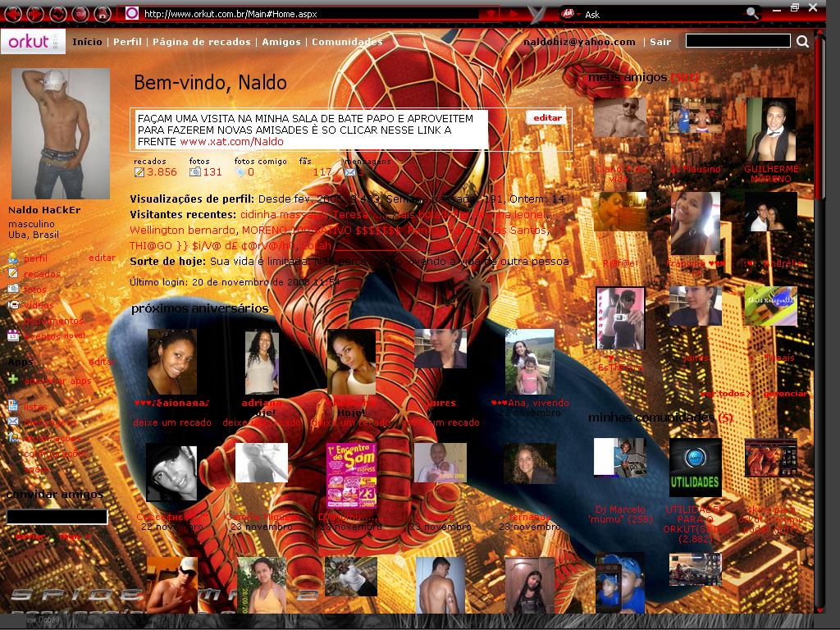The height and width of the screenshot is (630, 840).
Task: Click the recados pencil icon beside 3.856
Action: pyautogui.click(x=139, y=172)
